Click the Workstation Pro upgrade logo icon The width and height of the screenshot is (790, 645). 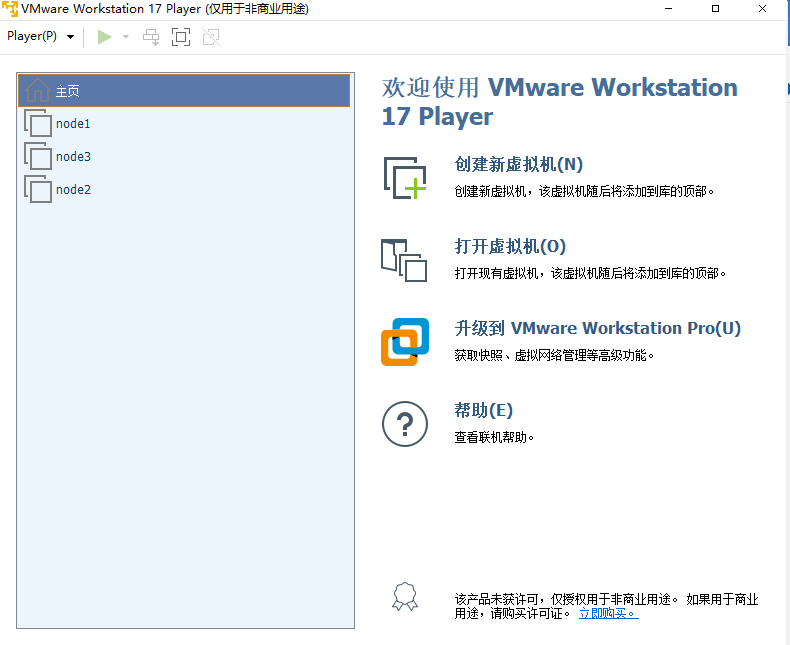tap(405, 342)
